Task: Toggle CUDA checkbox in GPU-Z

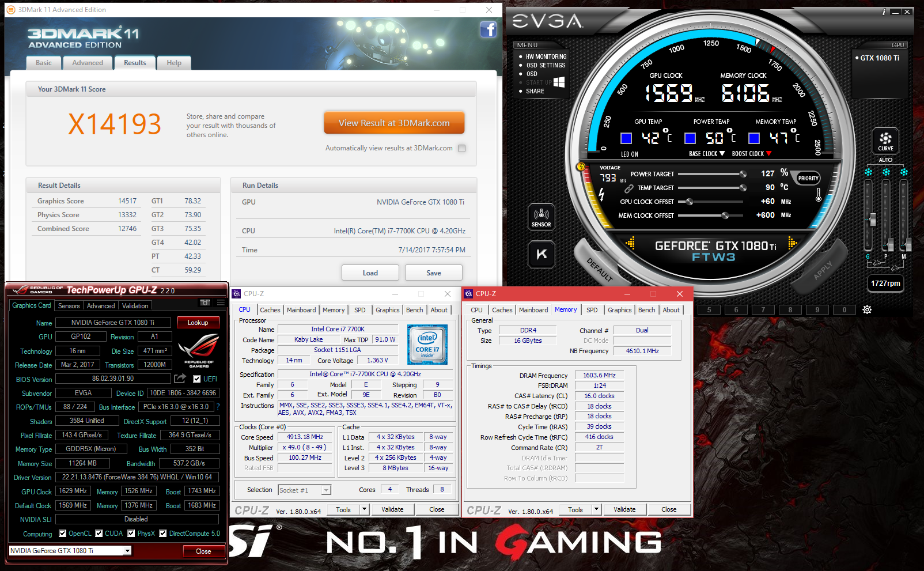Action: pos(99,534)
